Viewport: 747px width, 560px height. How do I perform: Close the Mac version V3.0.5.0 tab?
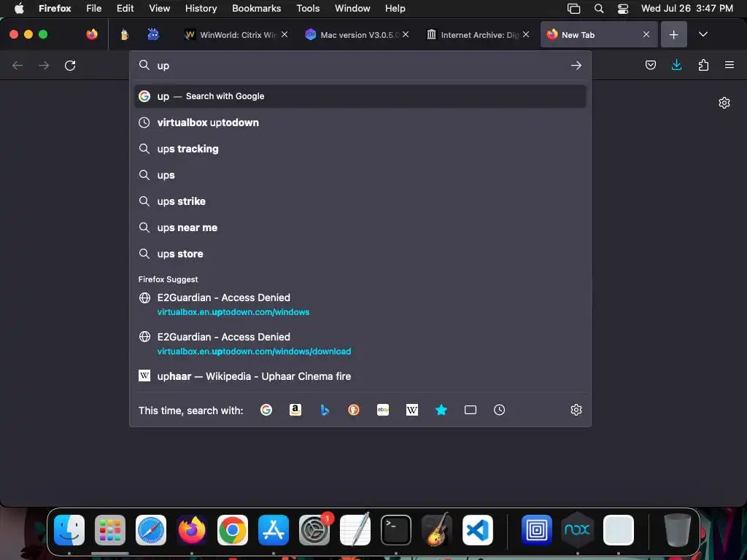click(x=406, y=34)
